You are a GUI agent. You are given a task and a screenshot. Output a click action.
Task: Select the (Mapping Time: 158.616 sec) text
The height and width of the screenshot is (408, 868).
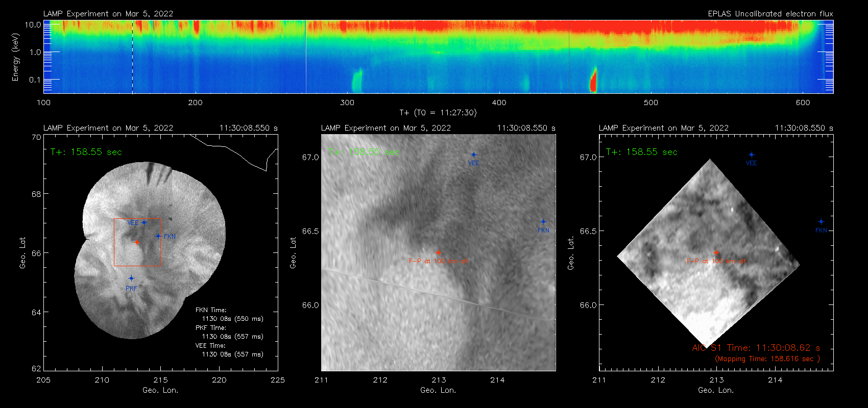point(767,359)
